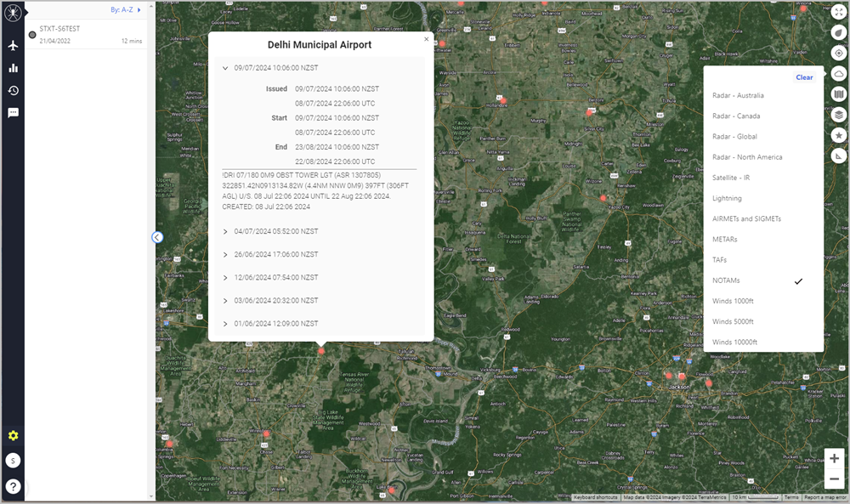Viewport: 850px width, 504px height.
Task: Open the Keyboard shortcuts link on map
Action: (x=595, y=497)
